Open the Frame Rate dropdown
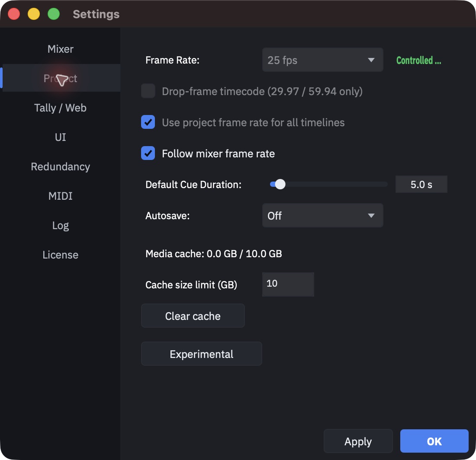This screenshot has height=460, width=476. 322,60
